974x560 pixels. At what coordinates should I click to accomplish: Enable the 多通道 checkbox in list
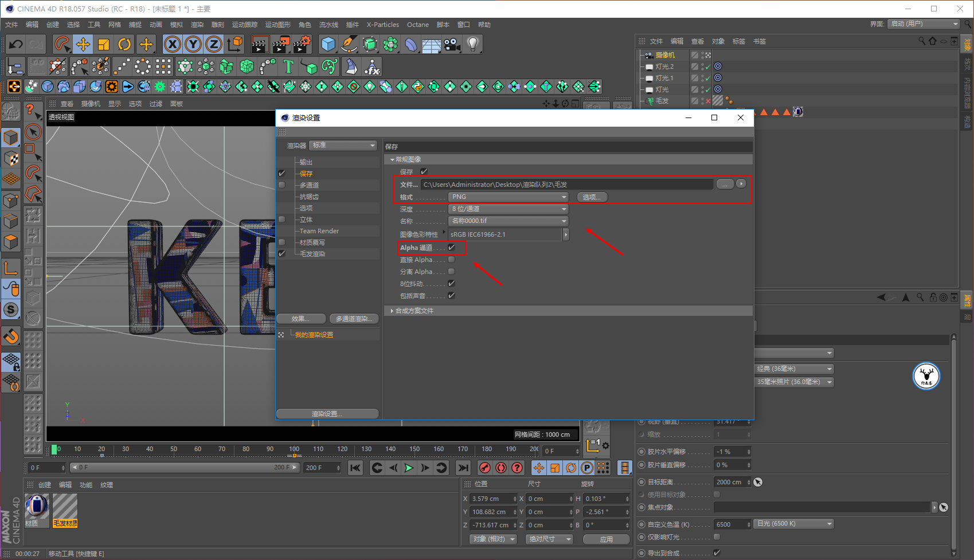281,185
